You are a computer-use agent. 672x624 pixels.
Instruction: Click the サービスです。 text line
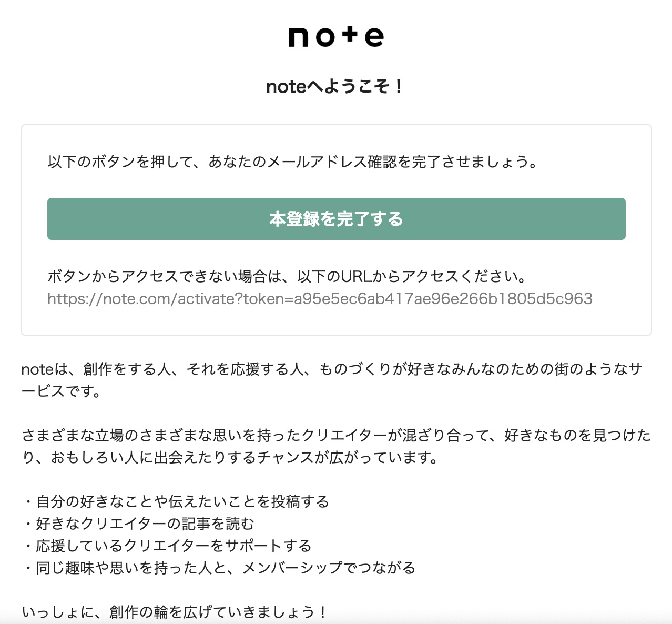coord(62,391)
